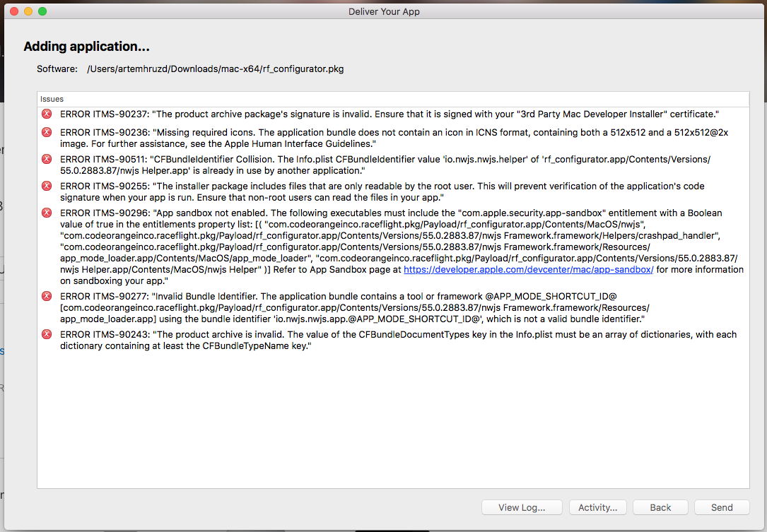Image resolution: width=767 pixels, height=532 pixels.
Task: Select the error icon for ITMS-90236
Action: pyautogui.click(x=47, y=132)
